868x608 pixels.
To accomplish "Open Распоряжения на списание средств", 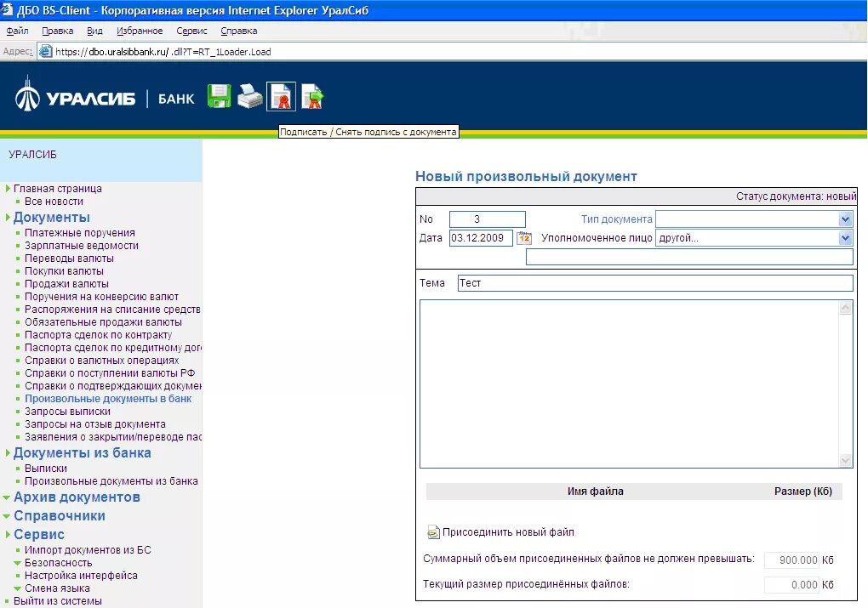I will coord(112,310).
